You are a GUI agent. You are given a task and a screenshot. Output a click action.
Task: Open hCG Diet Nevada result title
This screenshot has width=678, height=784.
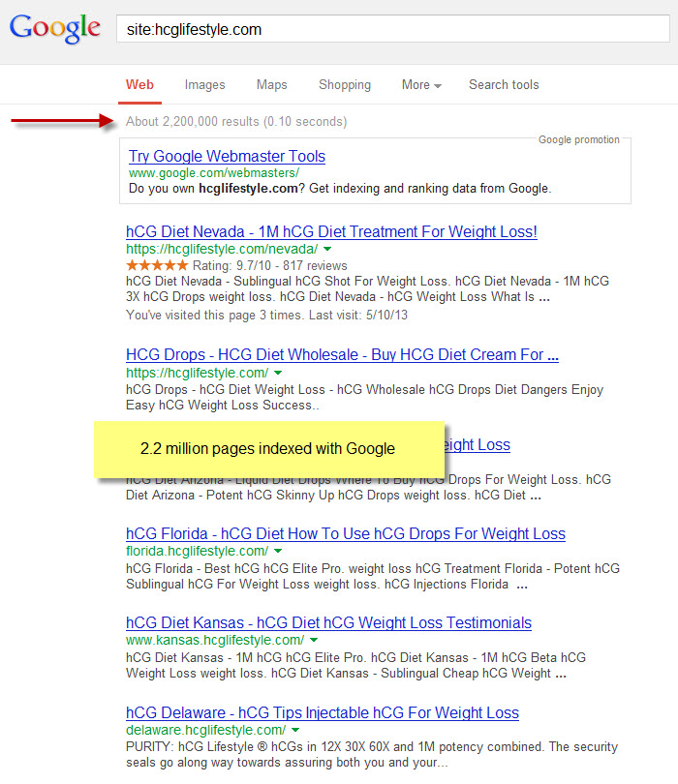click(x=331, y=232)
